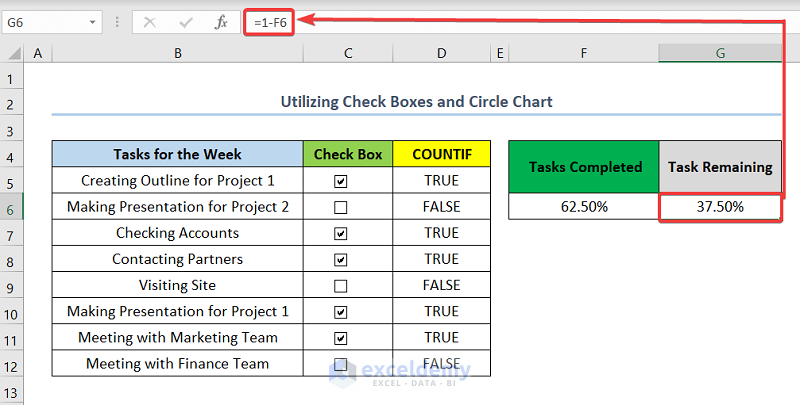Select the 62.50% cell

click(583, 207)
